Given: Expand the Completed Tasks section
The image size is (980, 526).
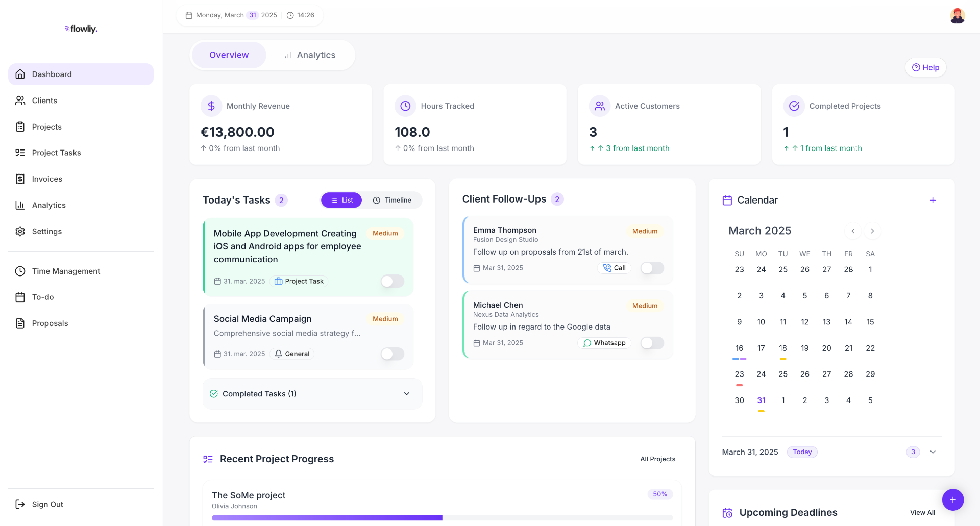Looking at the screenshot, I should pos(406,394).
